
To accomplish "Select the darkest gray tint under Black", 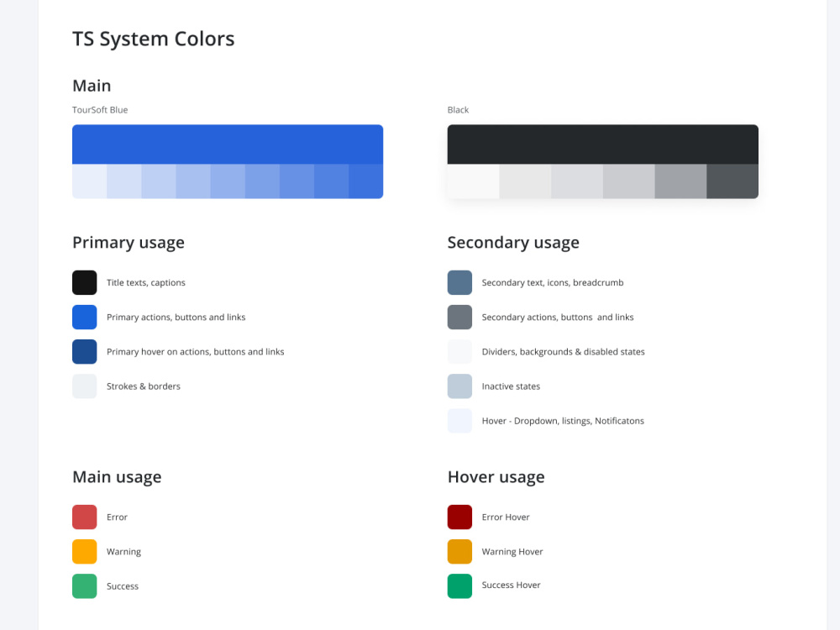I will [732, 181].
